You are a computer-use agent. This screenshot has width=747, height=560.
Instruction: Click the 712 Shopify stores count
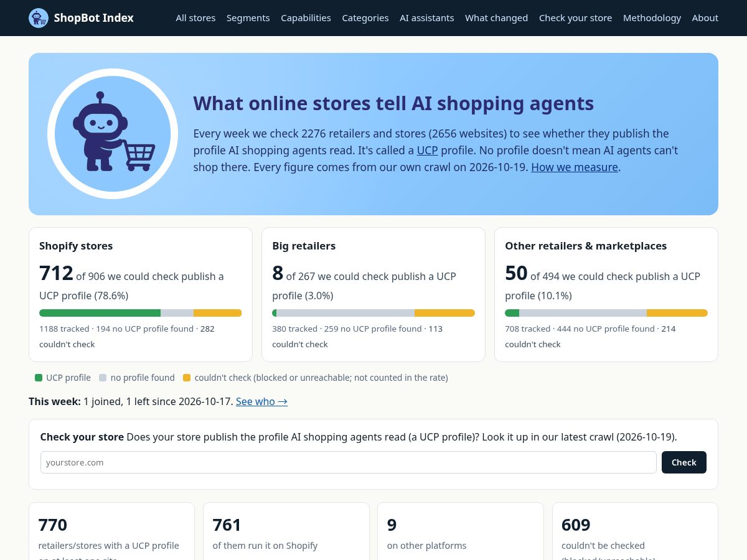click(x=56, y=273)
